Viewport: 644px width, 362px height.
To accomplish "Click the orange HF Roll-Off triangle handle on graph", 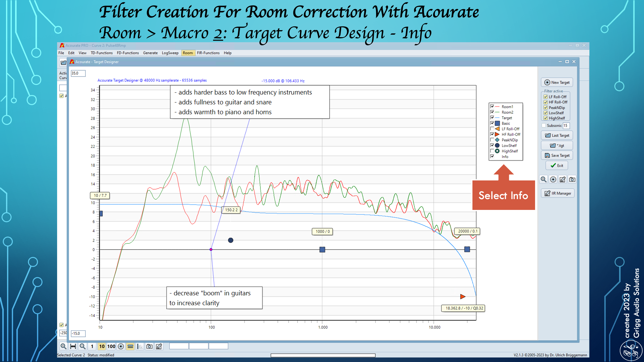I will [x=463, y=297].
